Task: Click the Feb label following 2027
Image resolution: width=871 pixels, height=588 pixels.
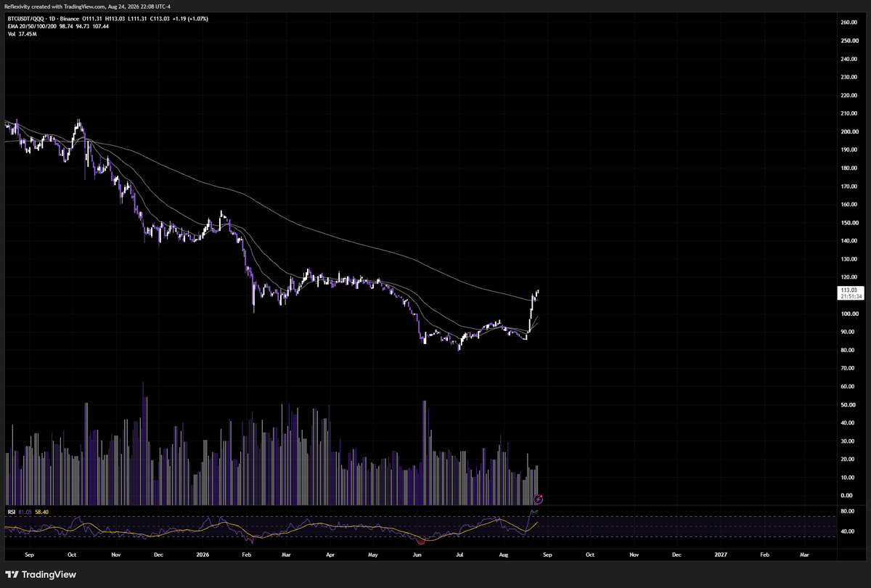Action: click(x=764, y=554)
